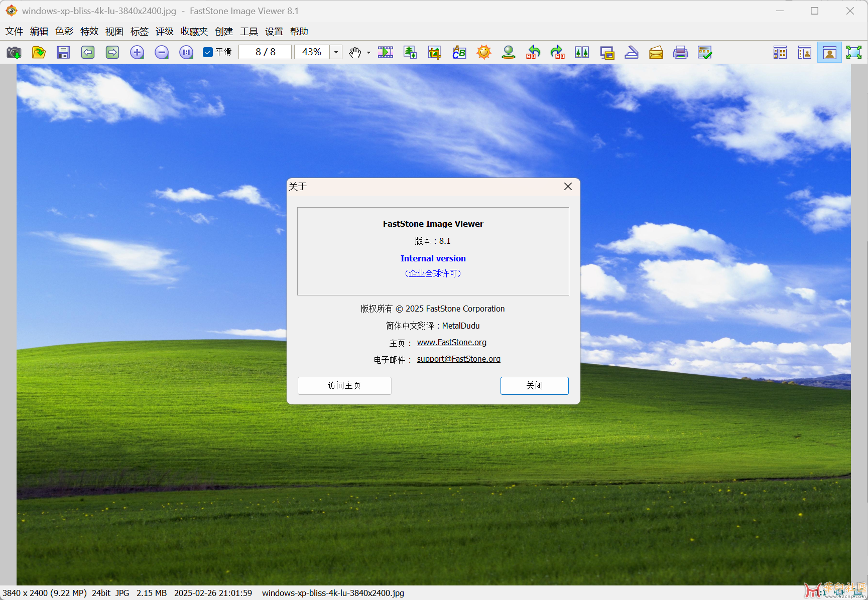Open the email envelope icon
The height and width of the screenshot is (600, 868).
click(656, 52)
